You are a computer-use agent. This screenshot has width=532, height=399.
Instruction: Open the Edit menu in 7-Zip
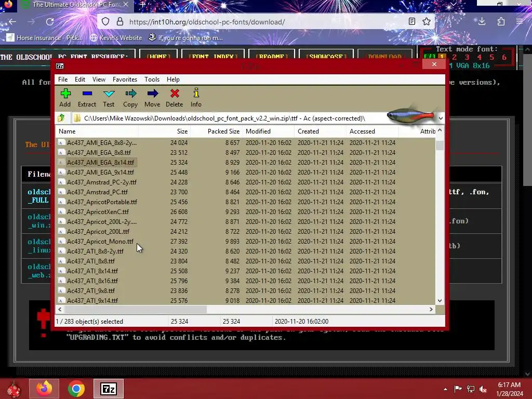coord(80,79)
